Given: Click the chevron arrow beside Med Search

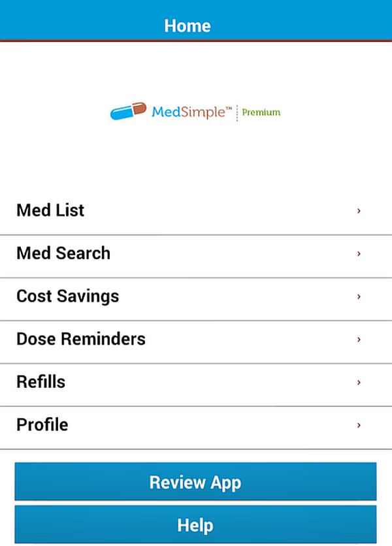Looking at the screenshot, I should [359, 253].
